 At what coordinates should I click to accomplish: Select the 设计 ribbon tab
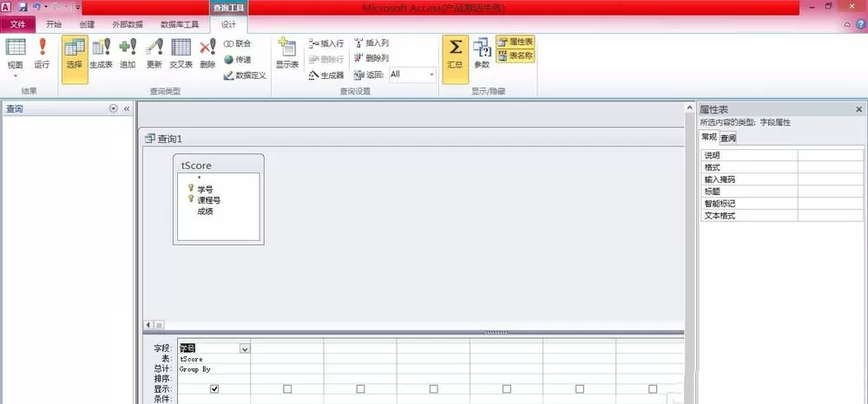click(228, 24)
